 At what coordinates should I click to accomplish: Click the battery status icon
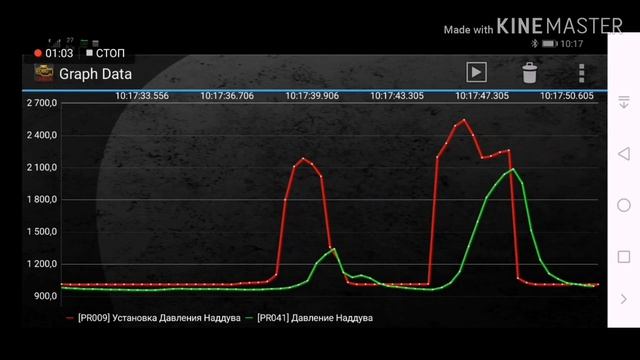point(550,43)
